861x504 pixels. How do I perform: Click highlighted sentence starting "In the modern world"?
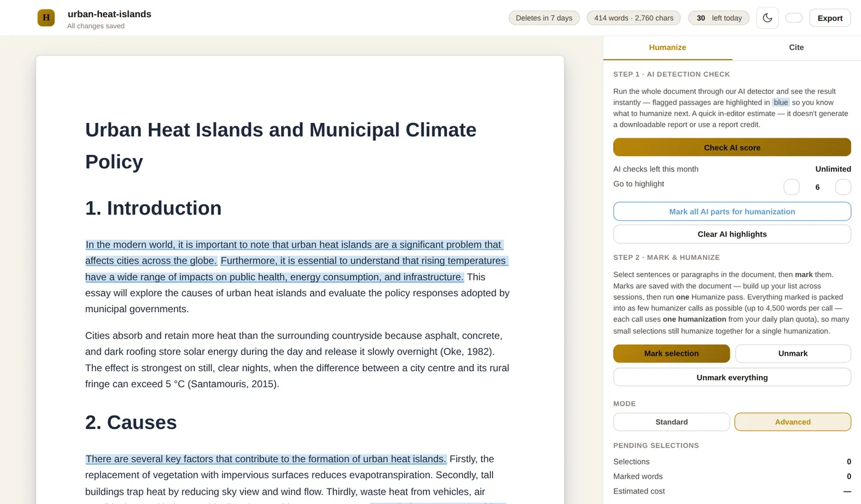point(294,253)
